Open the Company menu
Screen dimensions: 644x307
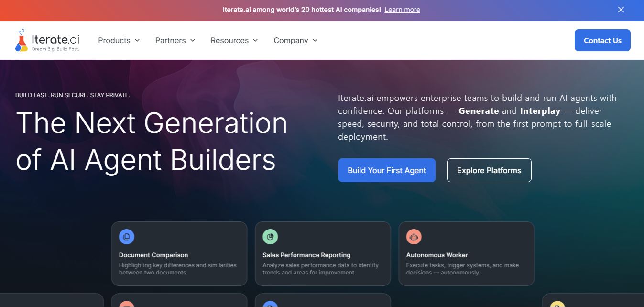click(x=295, y=40)
